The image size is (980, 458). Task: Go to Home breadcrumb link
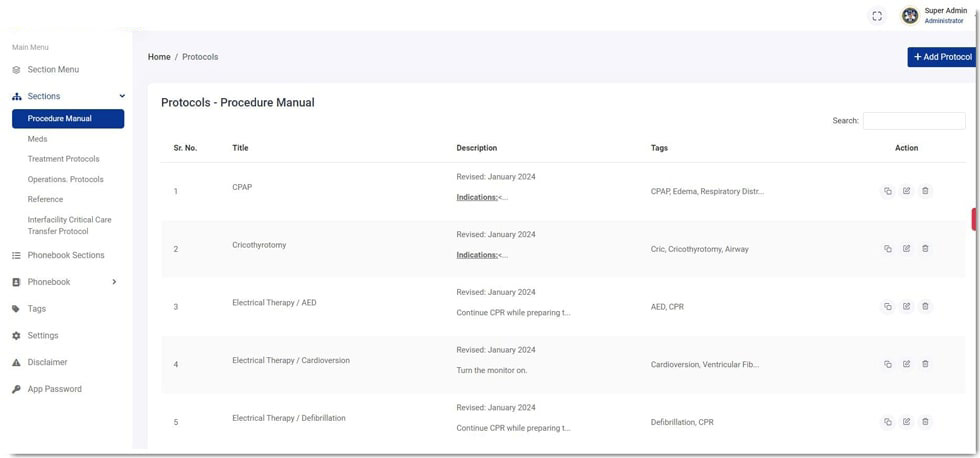point(159,57)
